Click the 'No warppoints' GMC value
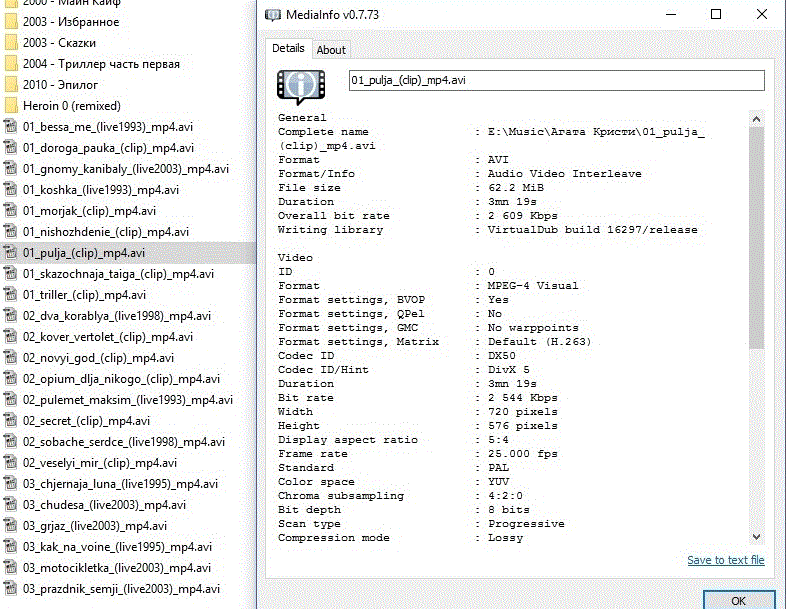This screenshot has height=609, width=786. pos(533,328)
